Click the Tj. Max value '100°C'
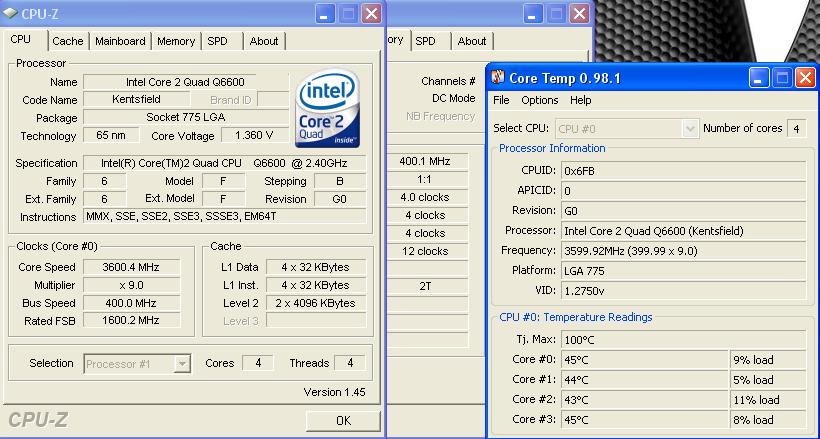 683,340
